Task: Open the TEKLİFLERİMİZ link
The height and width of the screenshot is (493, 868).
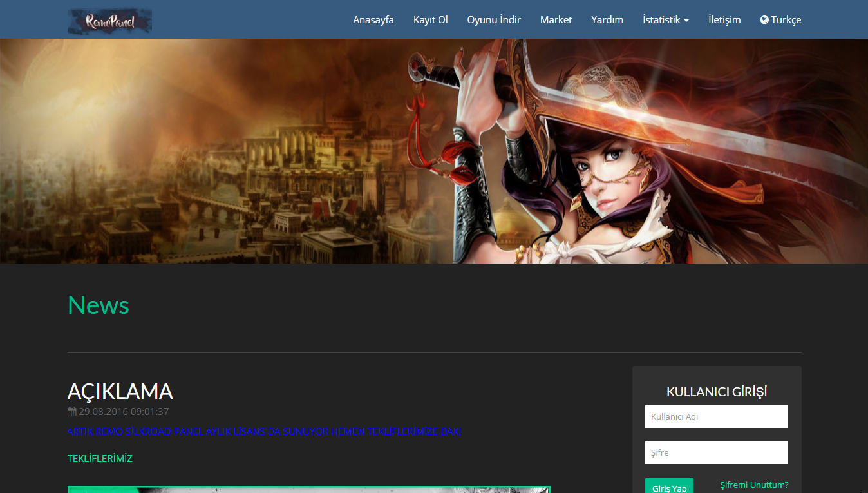Action: pos(100,459)
